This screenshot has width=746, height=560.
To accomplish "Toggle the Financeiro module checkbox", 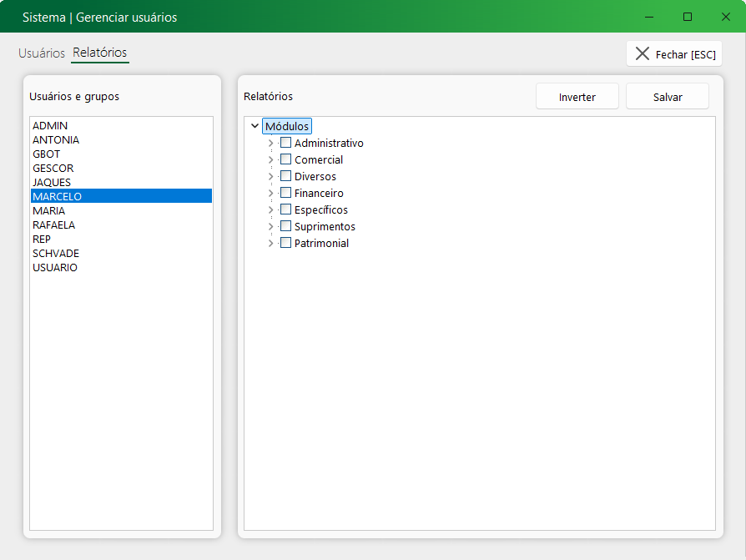I will pyautogui.click(x=285, y=193).
